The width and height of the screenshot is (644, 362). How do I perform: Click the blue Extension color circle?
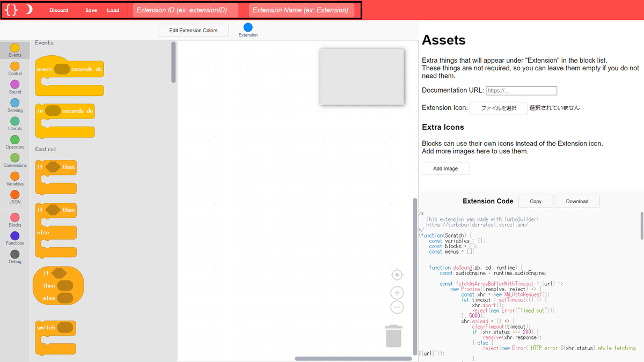click(x=248, y=27)
